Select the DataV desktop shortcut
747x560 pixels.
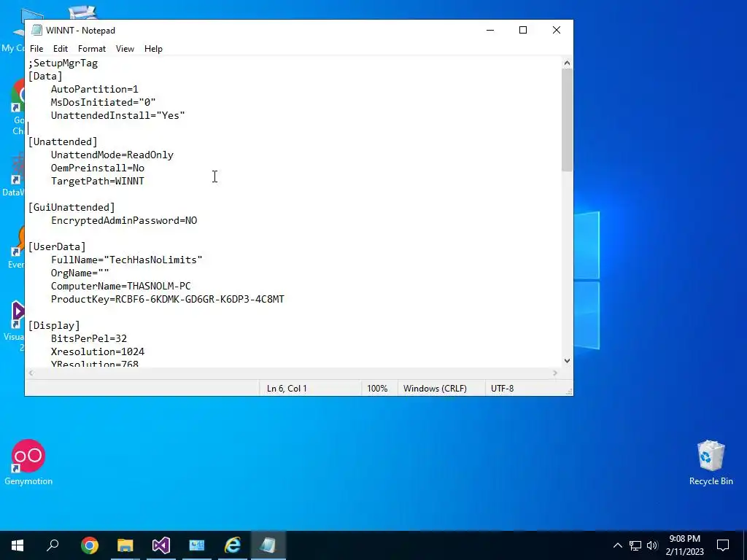click(x=15, y=174)
